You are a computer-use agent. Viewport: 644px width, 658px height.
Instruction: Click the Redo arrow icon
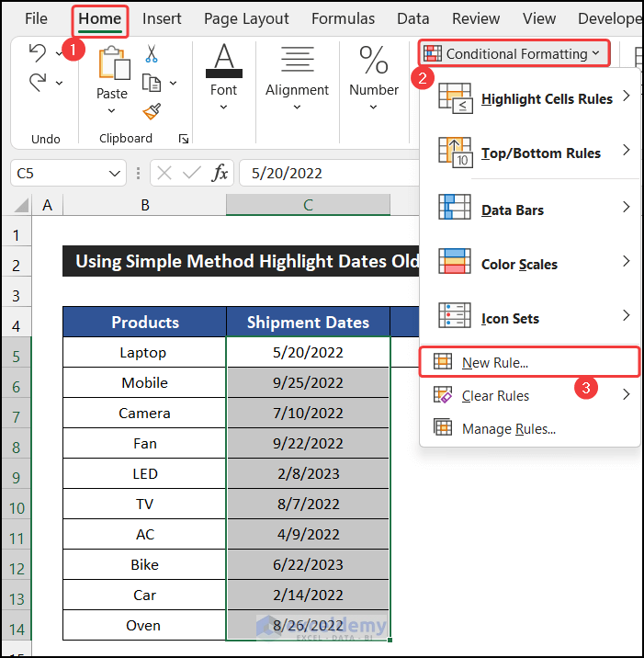tap(37, 83)
